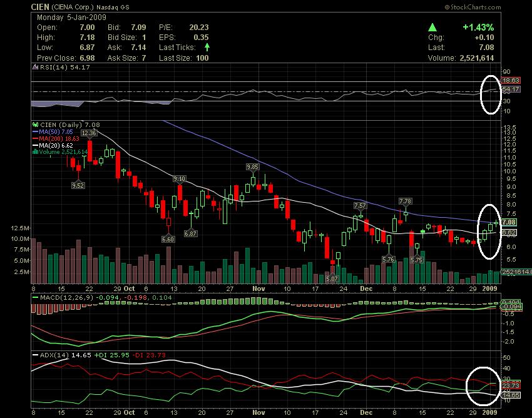
Task: Click the High value 7.18
Action: 87,38
